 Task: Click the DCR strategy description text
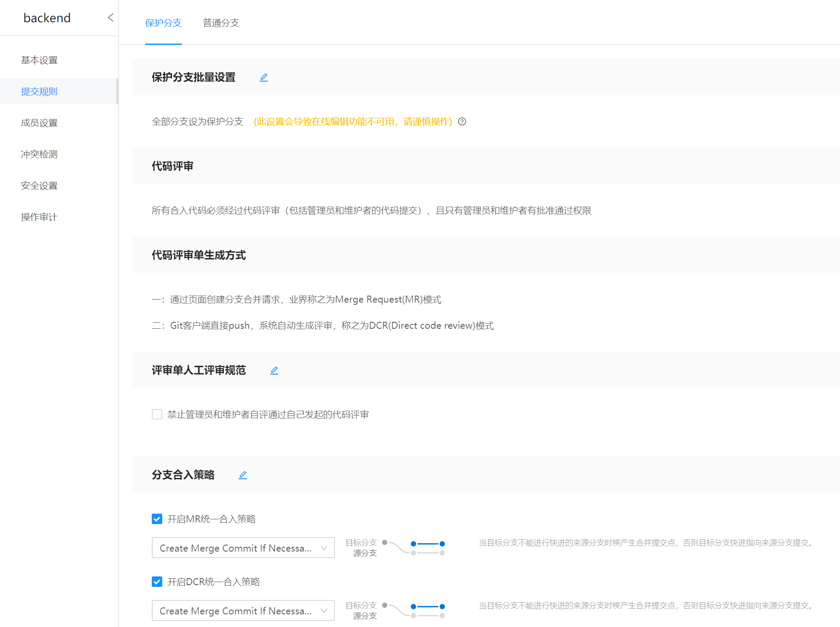pos(647,606)
